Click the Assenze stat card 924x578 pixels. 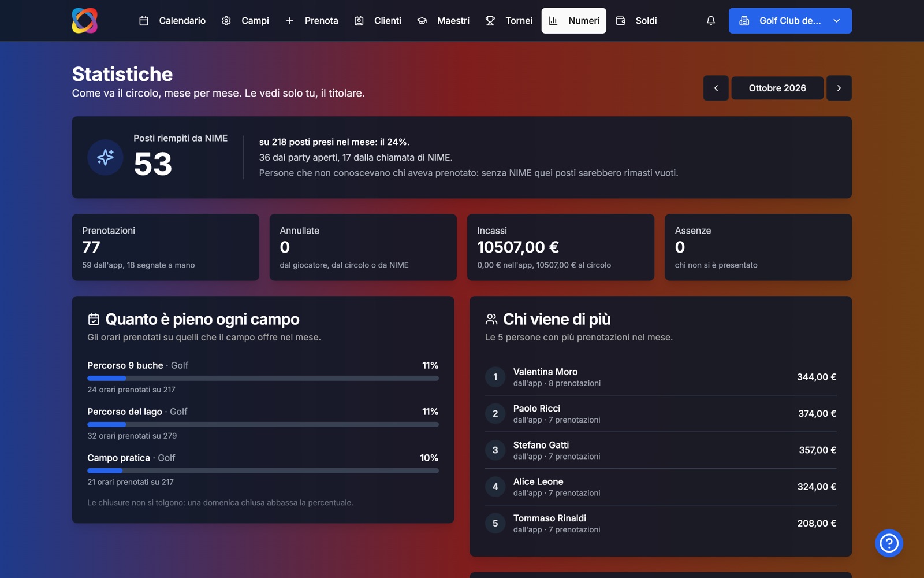point(758,247)
